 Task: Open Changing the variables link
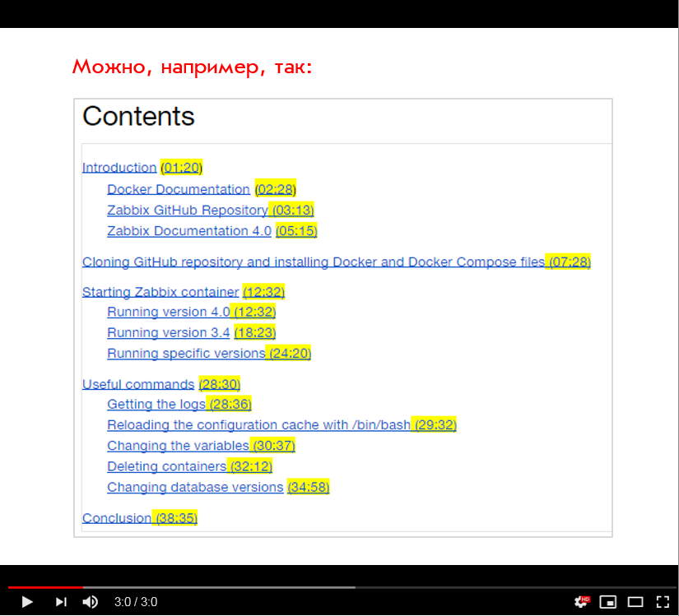(x=178, y=446)
